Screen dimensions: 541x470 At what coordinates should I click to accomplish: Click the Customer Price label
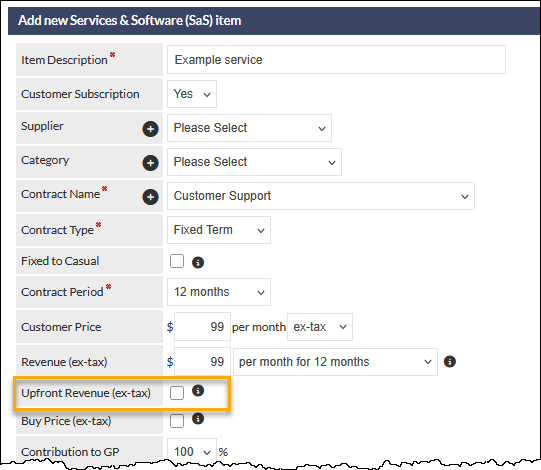(61, 327)
